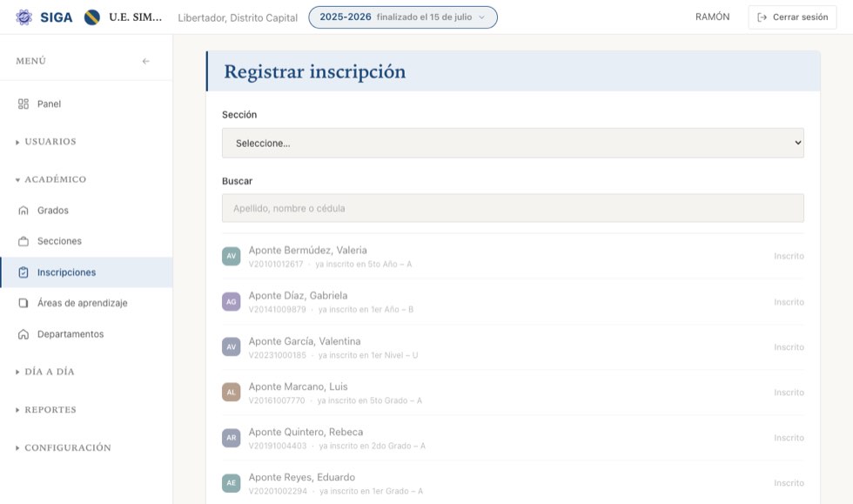Select the Inscripciones menu item
Image resolution: width=853 pixels, height=504 pixels.
[86, 272]
